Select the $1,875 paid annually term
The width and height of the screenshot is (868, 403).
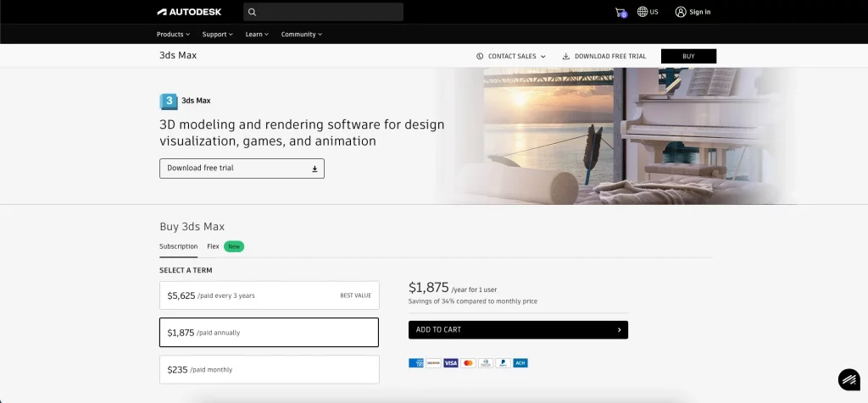tap(269, 332)
